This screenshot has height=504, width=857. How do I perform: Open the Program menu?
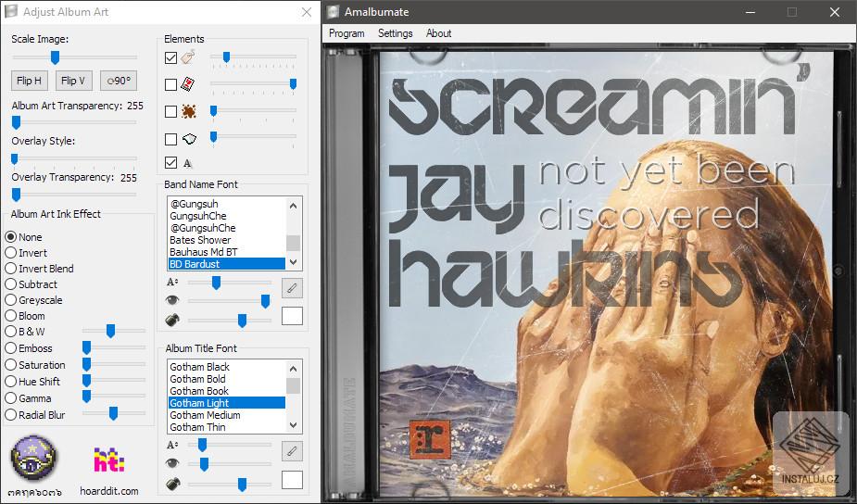pyautogui.click(x=347, y=33)
